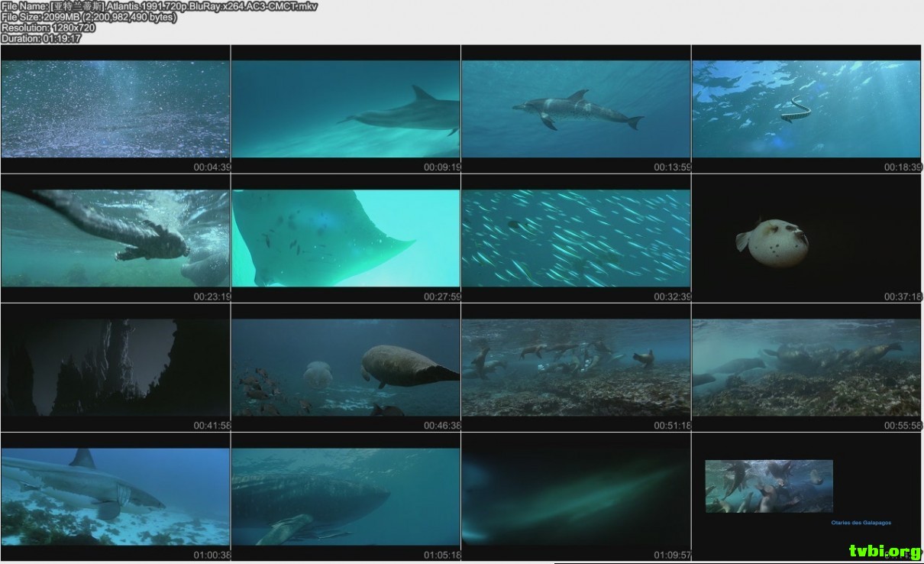Screen dimensions: 924x564
Task: Select the manta ray thumbnail at 00:27:59
Action: click(346, 238)
